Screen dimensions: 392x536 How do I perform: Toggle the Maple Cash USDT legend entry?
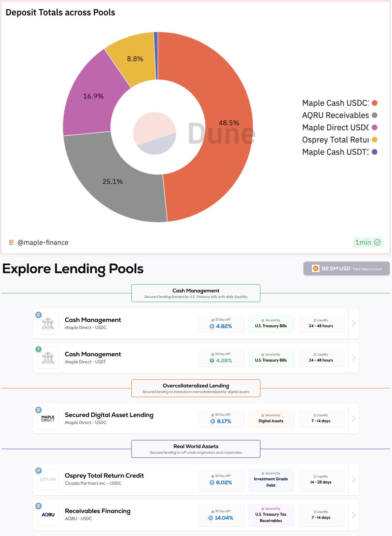click(x=340, y=152)
